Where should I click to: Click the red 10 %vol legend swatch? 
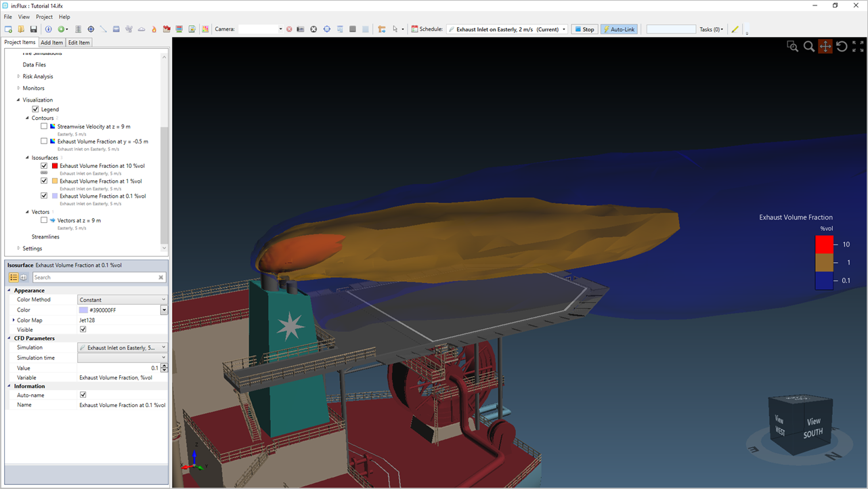pyautogui.click(x=824, y=244)
